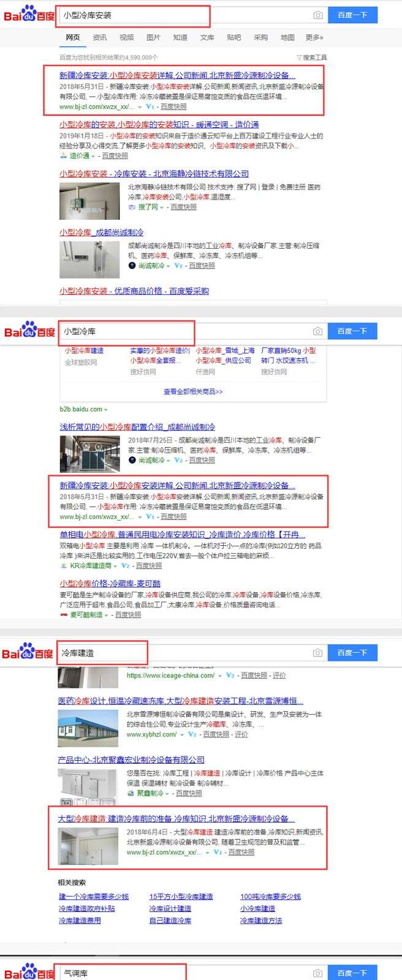Switch to the 知道 tab
The image size is (402, 980).
[x=180, y=37]
